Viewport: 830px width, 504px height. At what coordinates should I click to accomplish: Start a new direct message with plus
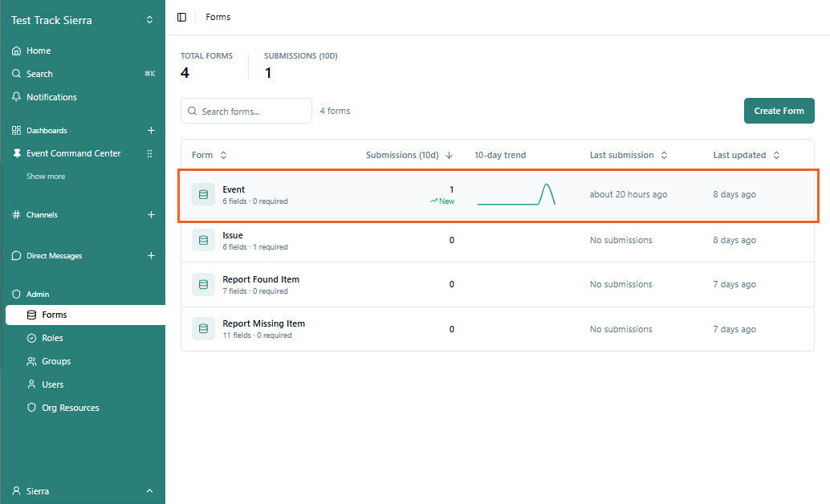(x=151, y=256)
